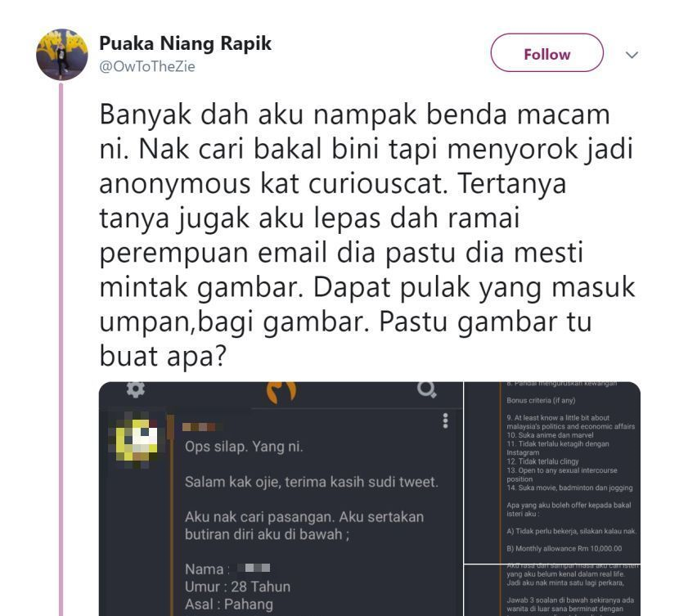Click the search magnifier icon in screenshot
679x616 pixels.
[426, 389]
